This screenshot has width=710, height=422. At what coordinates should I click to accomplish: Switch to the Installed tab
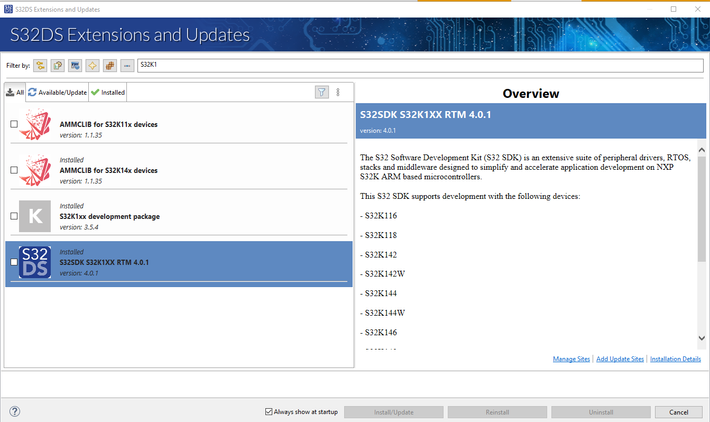(x=108, y=92)
